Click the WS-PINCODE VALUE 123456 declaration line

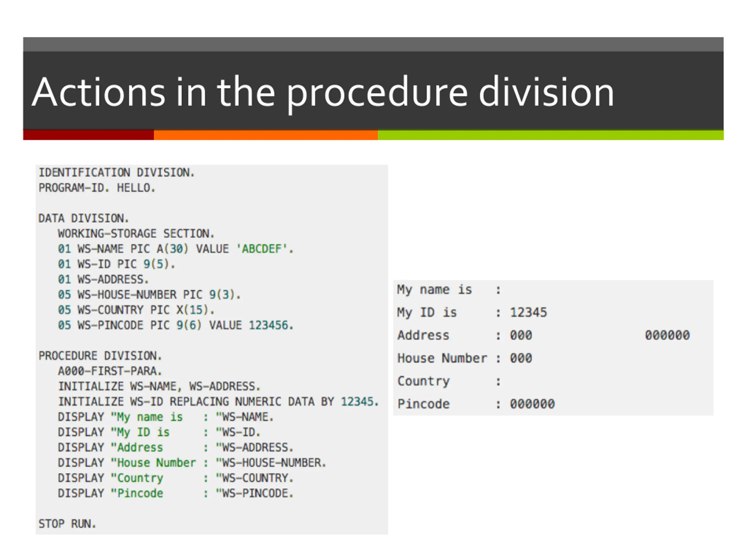coord(176,325)
